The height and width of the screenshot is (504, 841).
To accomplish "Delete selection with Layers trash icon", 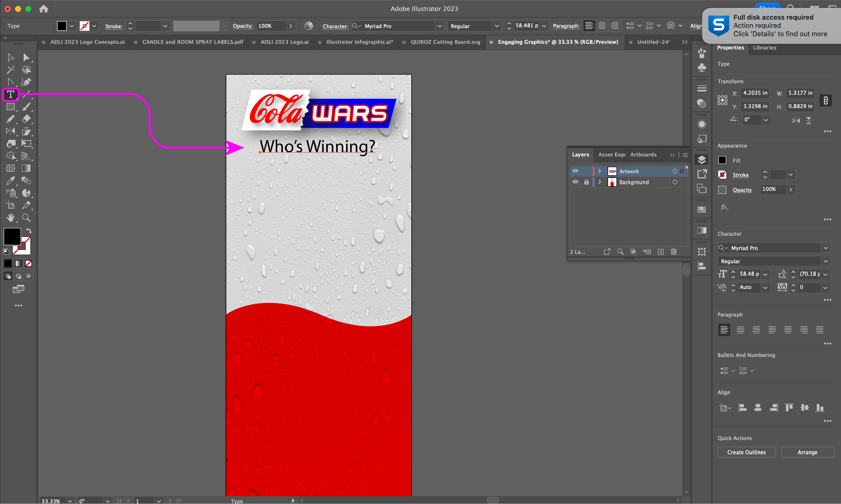I will coord(674,252).
